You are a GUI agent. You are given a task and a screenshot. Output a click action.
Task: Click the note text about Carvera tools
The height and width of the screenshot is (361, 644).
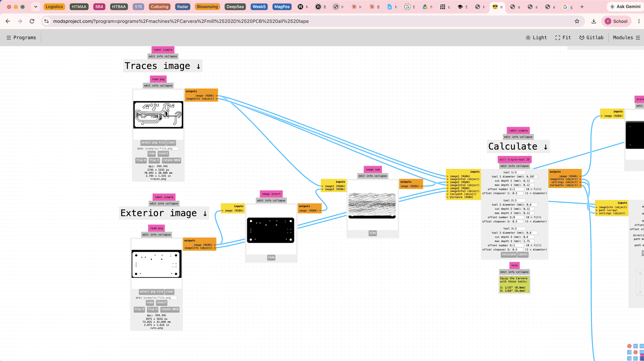pos(514,284)
